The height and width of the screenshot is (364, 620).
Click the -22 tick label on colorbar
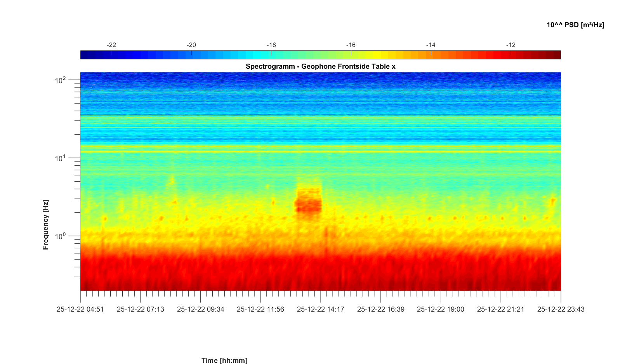tap(111, 45)
